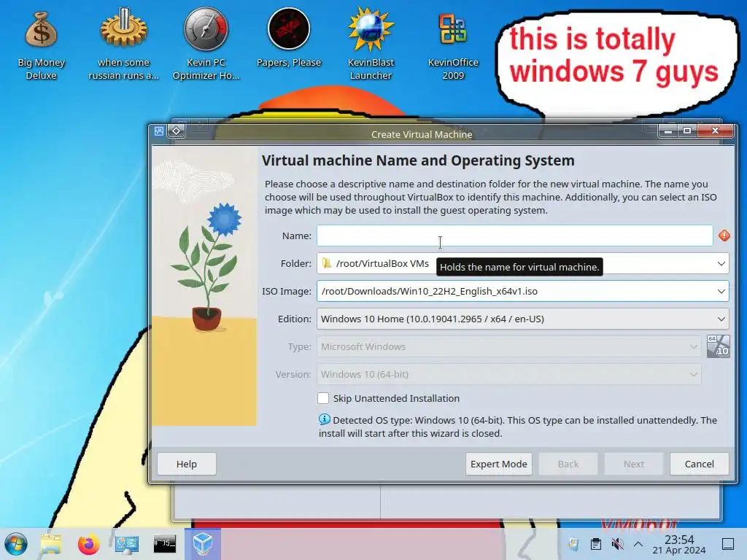This screenshot has height=560, width=747.
Task: Switch to Expert Mode
Action: (499, 464)
